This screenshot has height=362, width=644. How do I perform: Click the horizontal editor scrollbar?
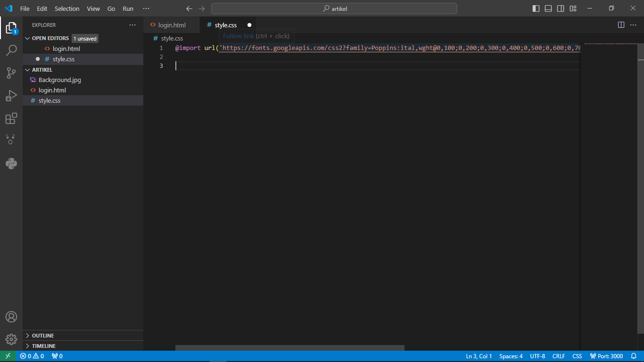(x=290, y=348)
